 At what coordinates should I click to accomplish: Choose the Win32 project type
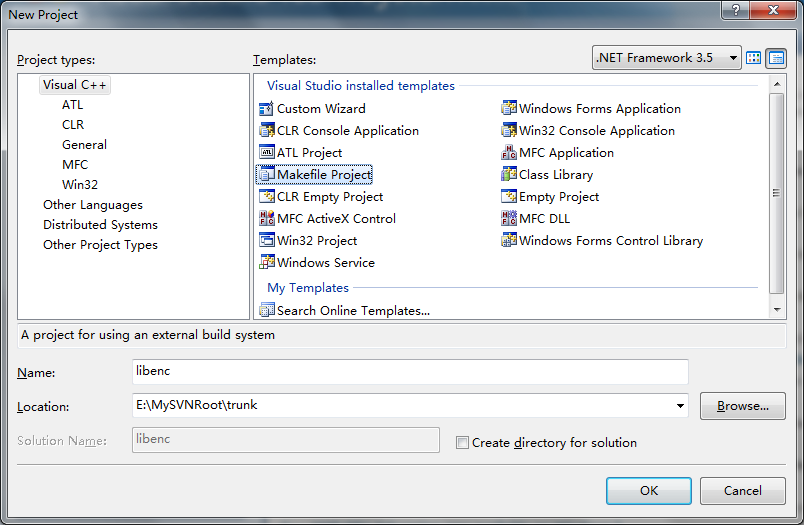80,185
